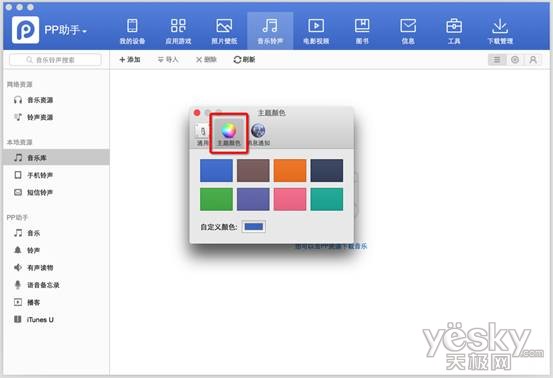Open the 工具 toolbox section
This screenshot has width=553, height=378.
454,31
